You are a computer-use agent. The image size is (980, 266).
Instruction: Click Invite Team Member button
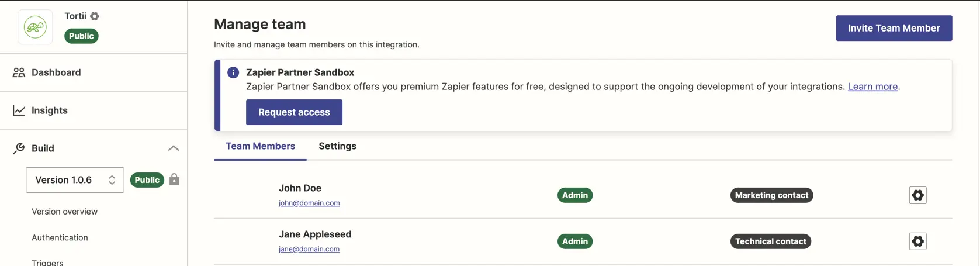894,28
